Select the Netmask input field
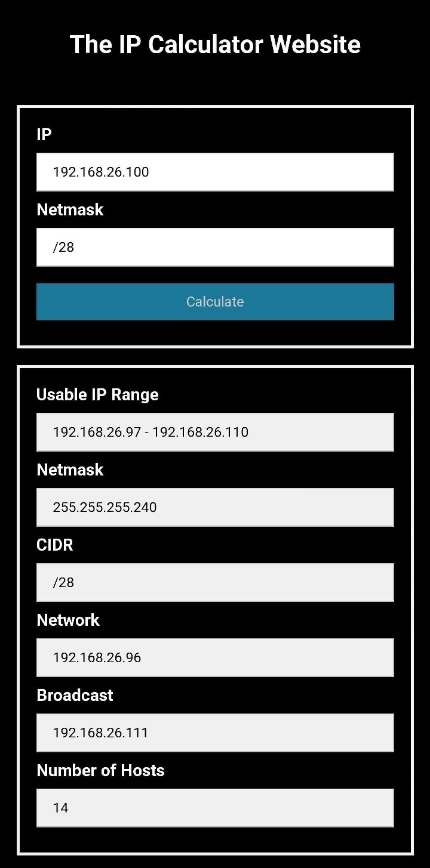430x868 pixels. point(215,247)
